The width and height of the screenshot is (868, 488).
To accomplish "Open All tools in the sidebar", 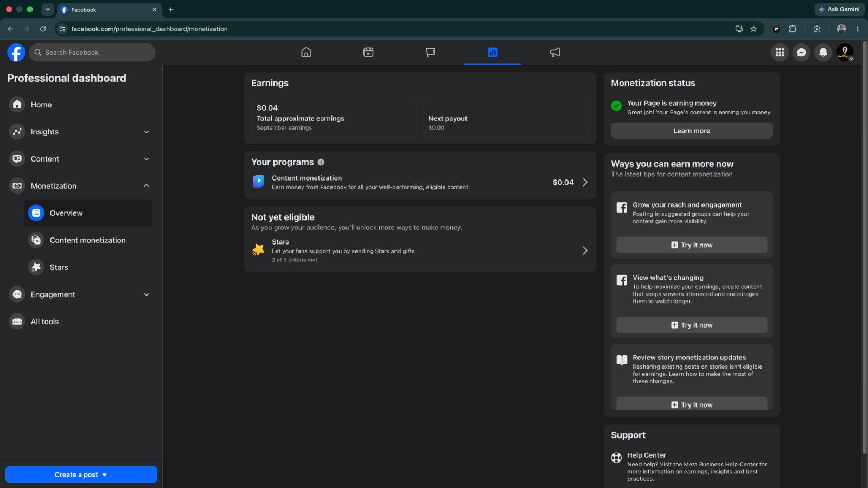I will (80, 322).
